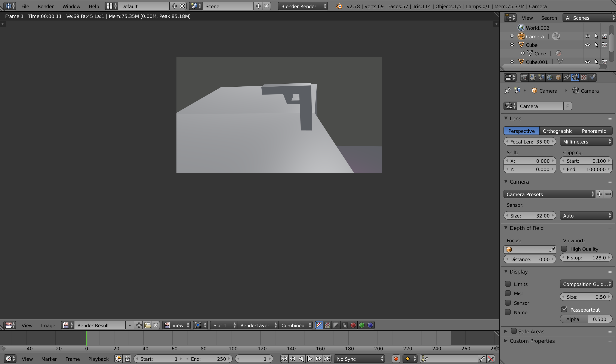
Task: Enable the Mist display checkbox
Action: [x=508, y=293]
